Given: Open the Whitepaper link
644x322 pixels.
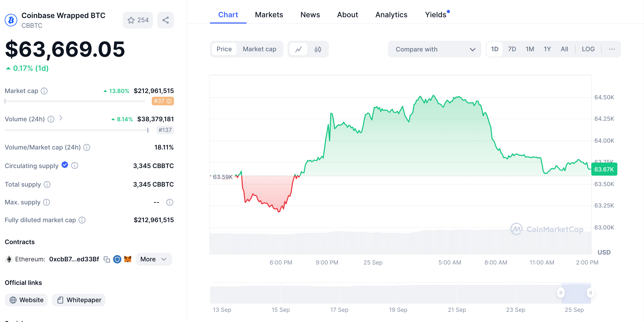Looking at the screenshot, I should tap(79, 300).
